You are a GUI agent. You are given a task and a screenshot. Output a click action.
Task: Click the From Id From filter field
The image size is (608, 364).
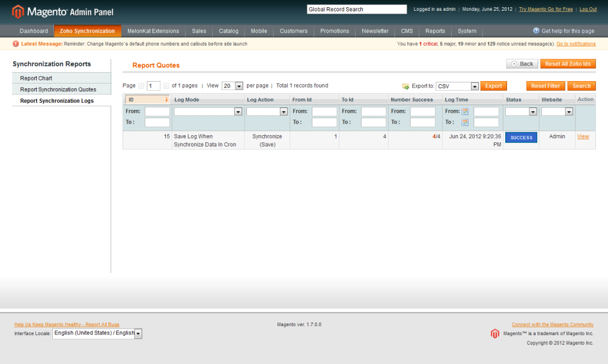point(324,112)
